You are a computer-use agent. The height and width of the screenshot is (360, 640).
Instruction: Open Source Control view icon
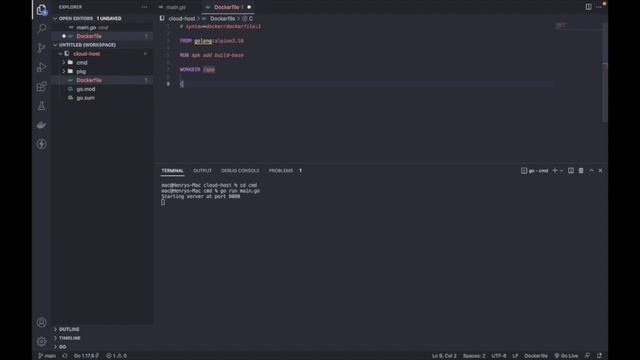click(41, 48)
